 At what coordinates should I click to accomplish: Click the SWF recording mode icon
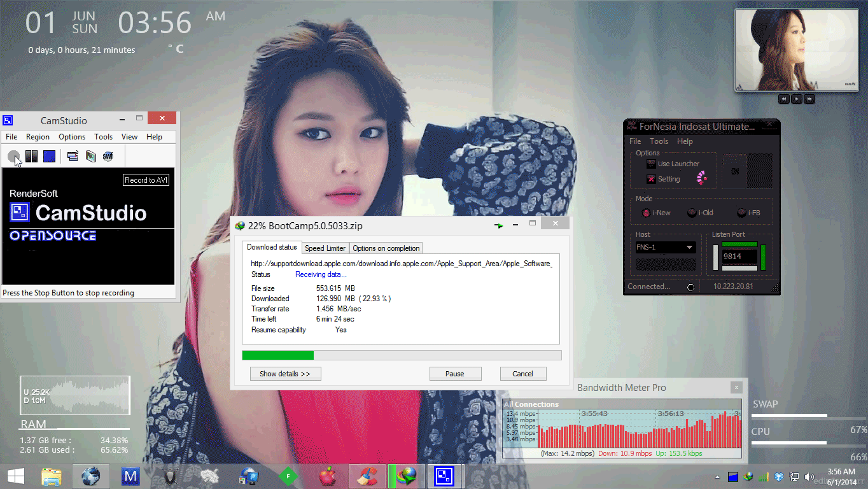108,156
